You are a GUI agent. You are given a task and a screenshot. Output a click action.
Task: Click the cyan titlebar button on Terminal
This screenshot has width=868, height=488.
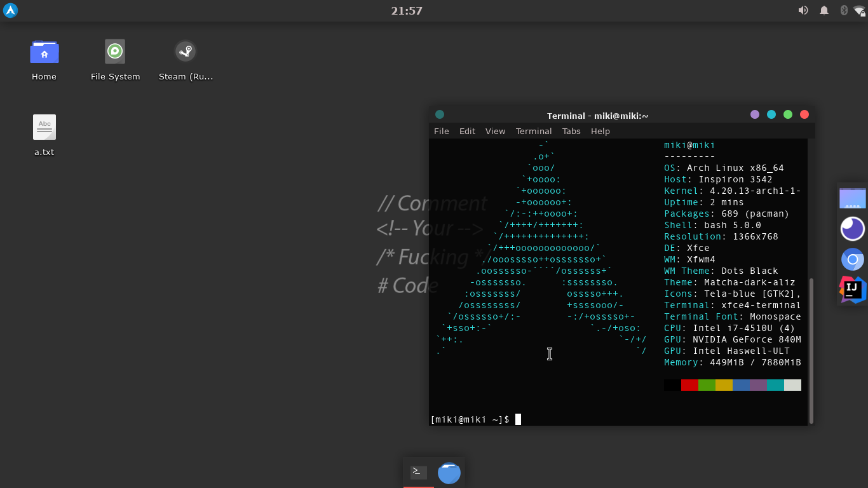click(771, 114)
